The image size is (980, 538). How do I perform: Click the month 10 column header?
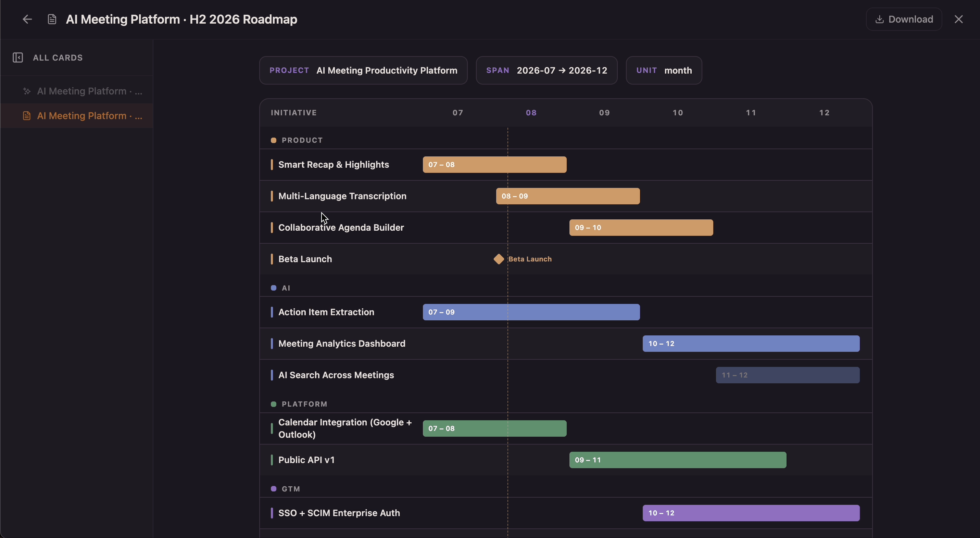(x=678, y=113)
